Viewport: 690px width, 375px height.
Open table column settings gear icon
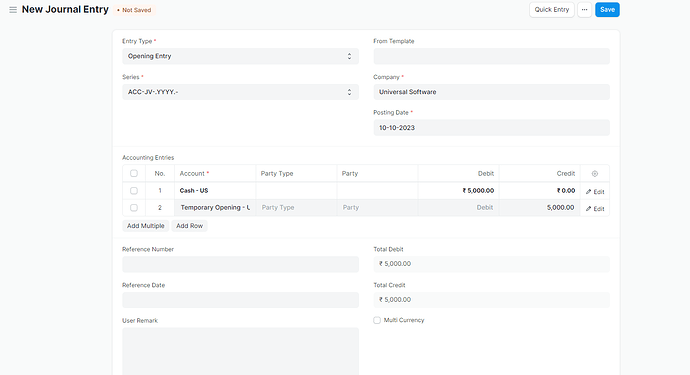click(x=595, y=173)
